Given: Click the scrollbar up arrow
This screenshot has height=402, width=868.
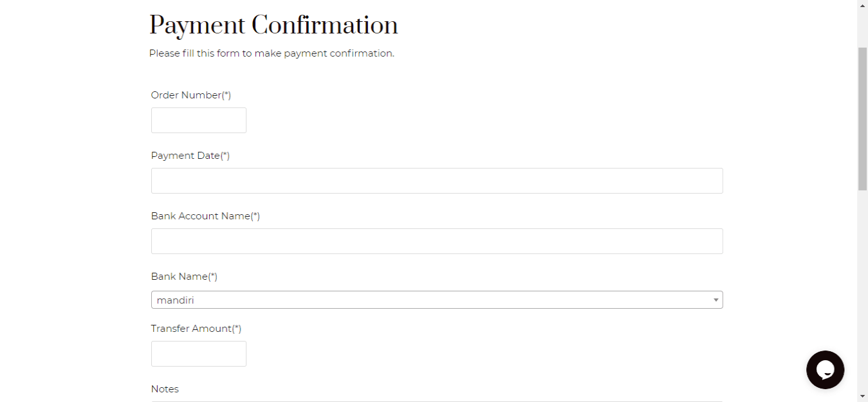Looking at the screenshot, I should click(x=862, y=6).
